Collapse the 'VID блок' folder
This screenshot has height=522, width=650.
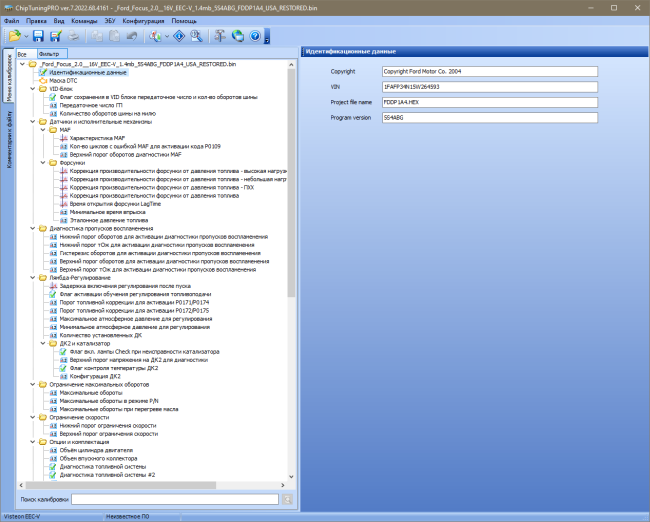33,89
